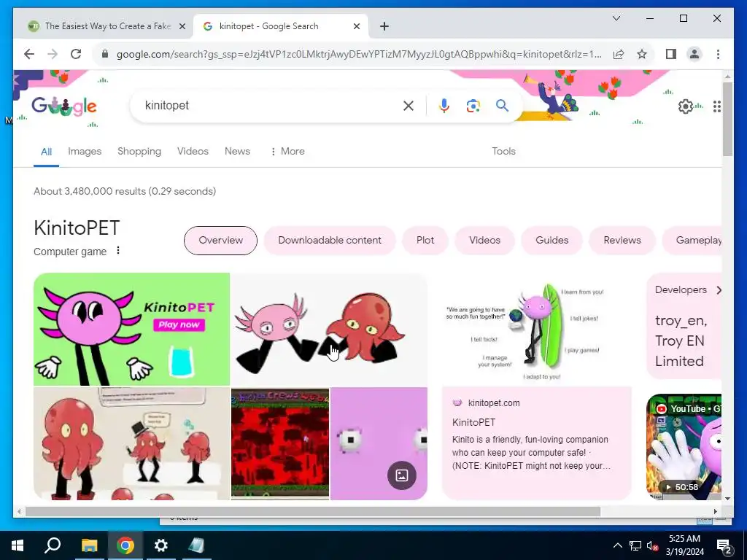Screen dimensions: 747x560
Task: Select the All results tab
Action: (46, 152)
